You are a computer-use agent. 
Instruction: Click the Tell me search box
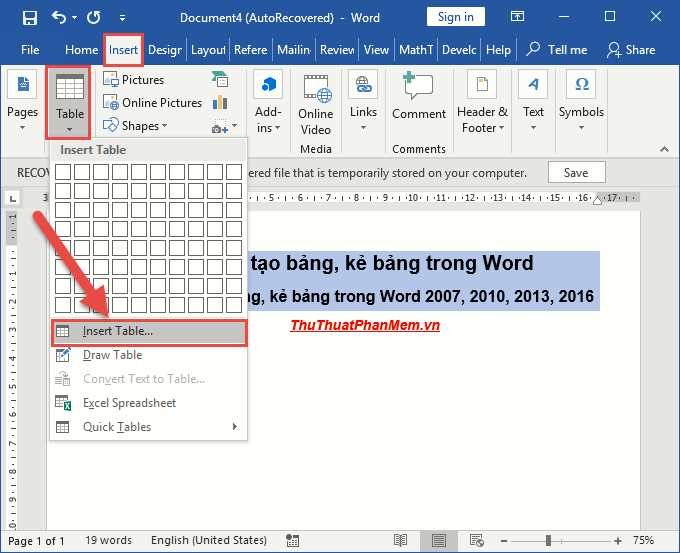pos(557,50)
